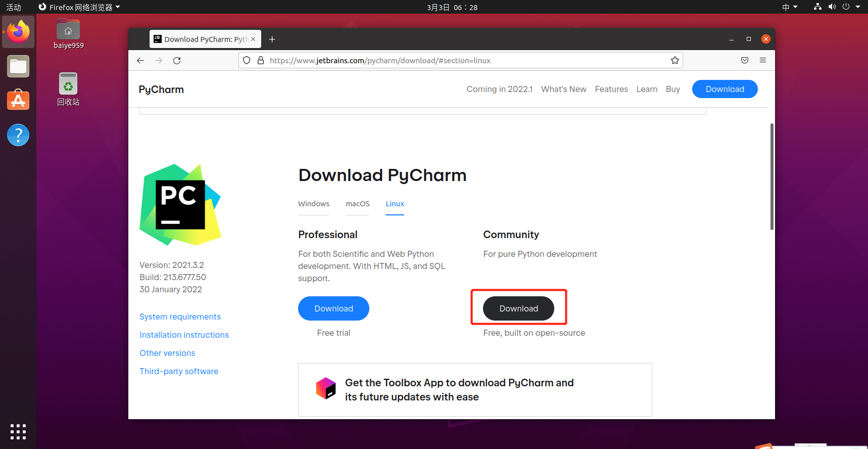Click the PyCharm PC logo image
Viewport: 868px width, 449px height.
click(180, 205)
